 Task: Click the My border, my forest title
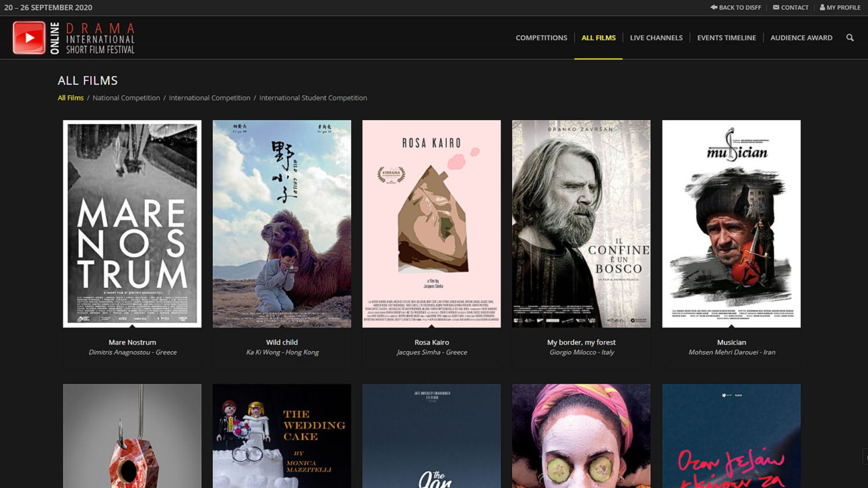pyautogui.click(x=581, y=342)
